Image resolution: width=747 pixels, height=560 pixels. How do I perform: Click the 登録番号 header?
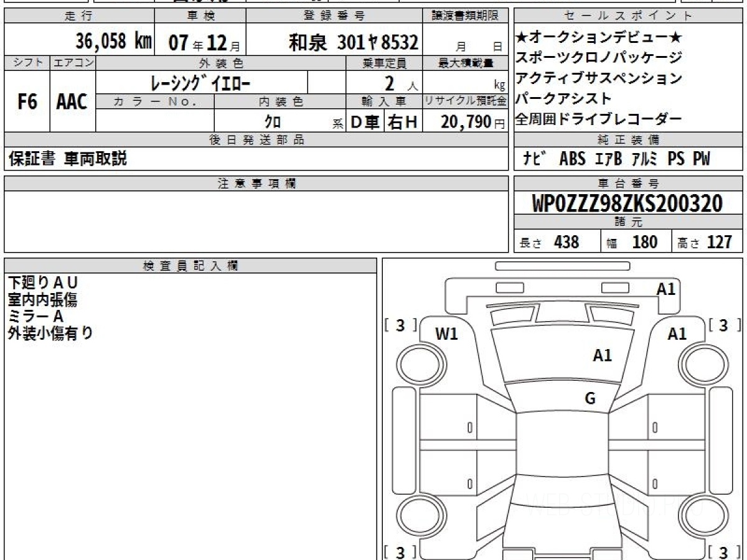(334, 16)
